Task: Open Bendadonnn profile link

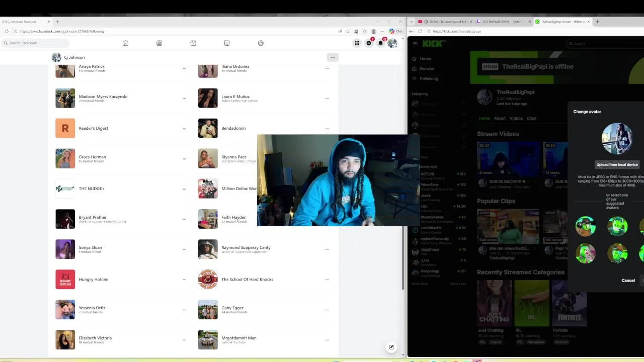Action: click(x=233, y=128)
